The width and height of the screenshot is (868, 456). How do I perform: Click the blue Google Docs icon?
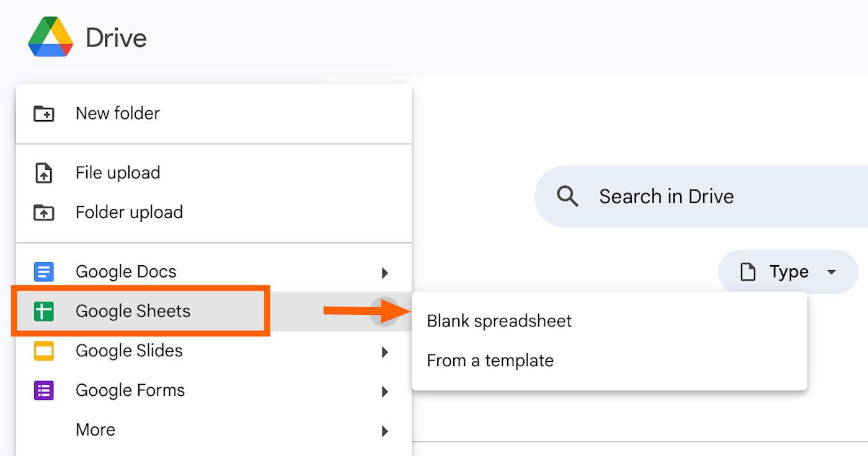coord(44,271)
